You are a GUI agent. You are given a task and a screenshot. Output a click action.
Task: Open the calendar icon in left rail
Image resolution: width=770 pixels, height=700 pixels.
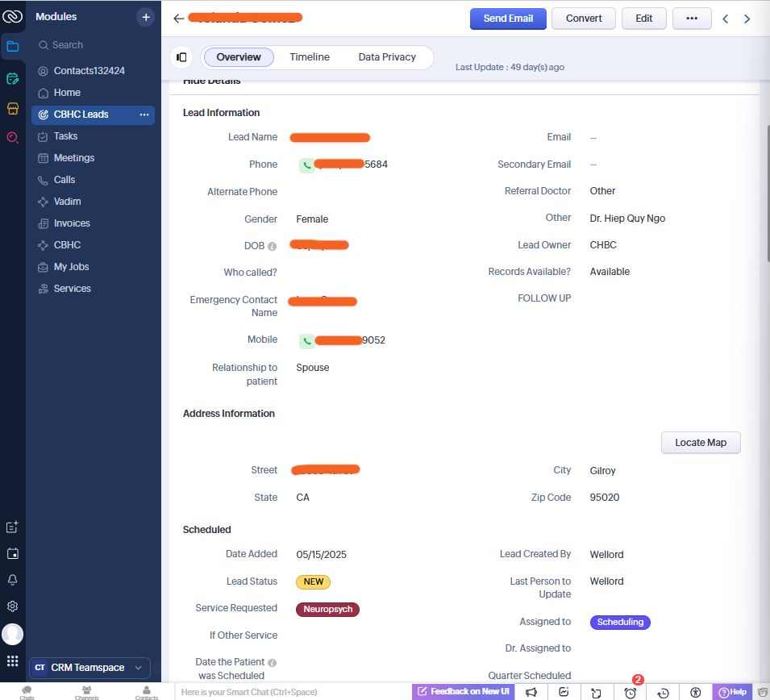point(12,553)
